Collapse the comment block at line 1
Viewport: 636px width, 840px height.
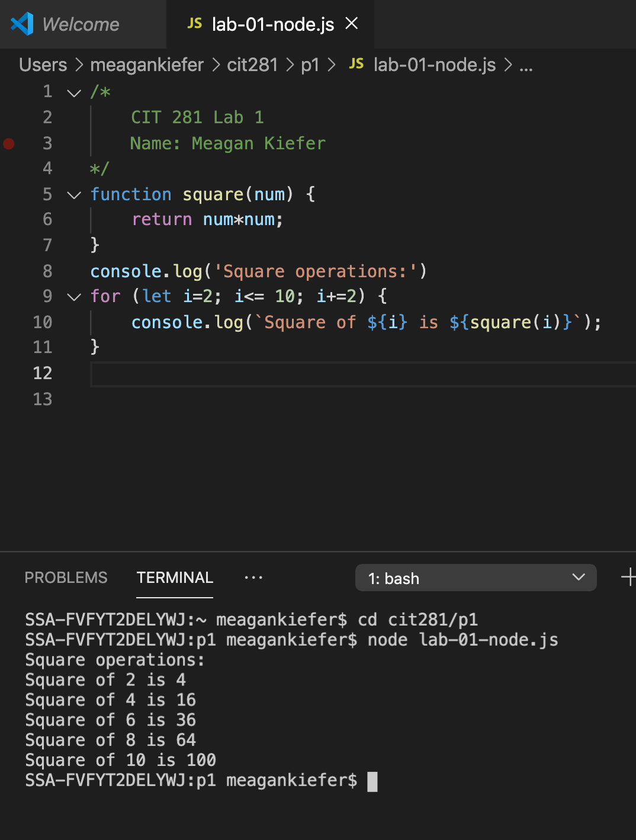pos(74,93)
